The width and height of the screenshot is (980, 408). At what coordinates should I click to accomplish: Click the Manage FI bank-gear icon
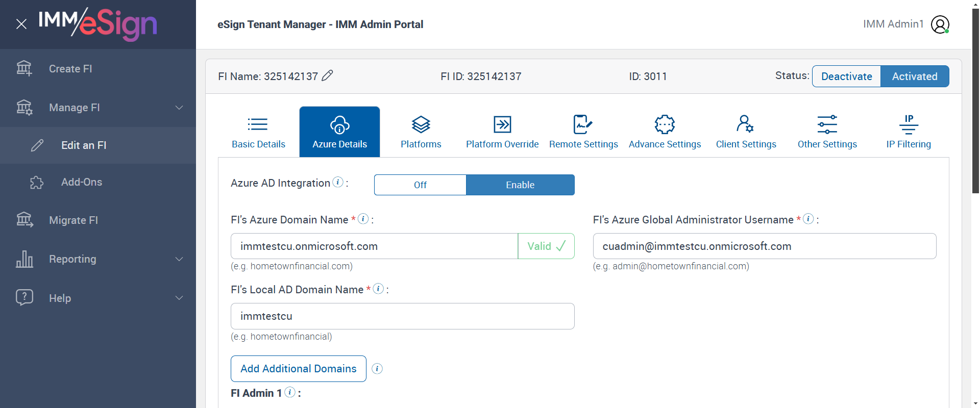coord(24,107)
